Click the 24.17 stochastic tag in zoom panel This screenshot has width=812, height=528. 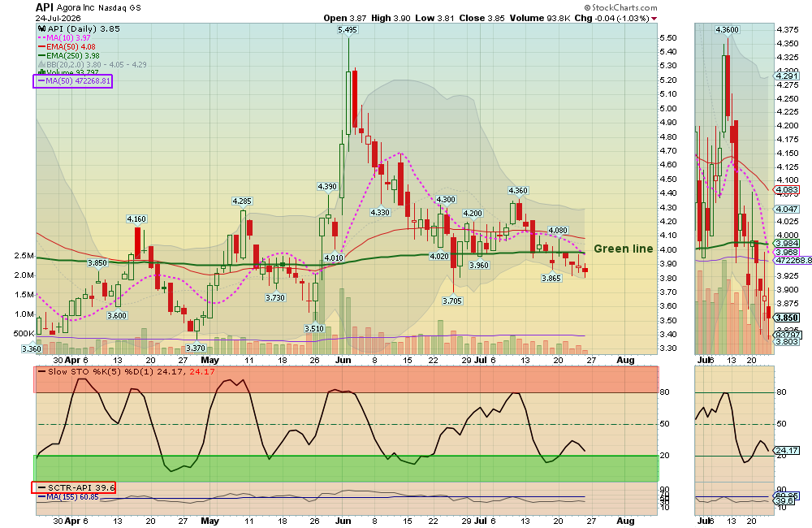click(787, 451)
